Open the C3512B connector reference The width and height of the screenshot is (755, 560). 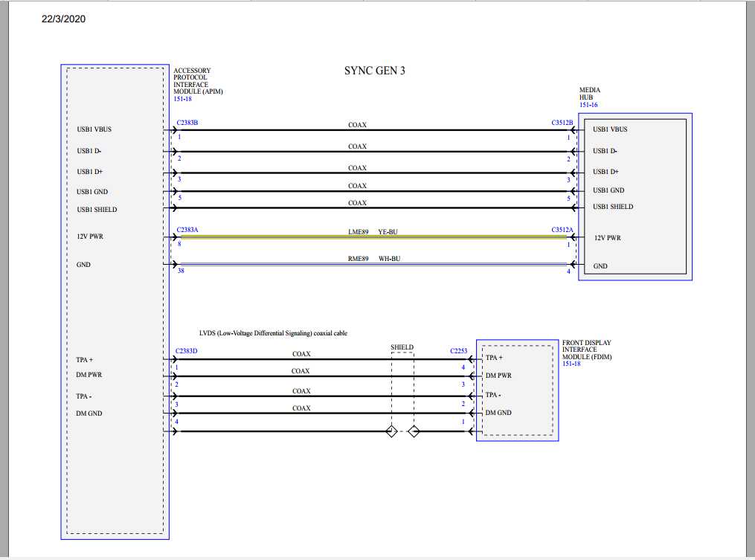coord(562,123)
